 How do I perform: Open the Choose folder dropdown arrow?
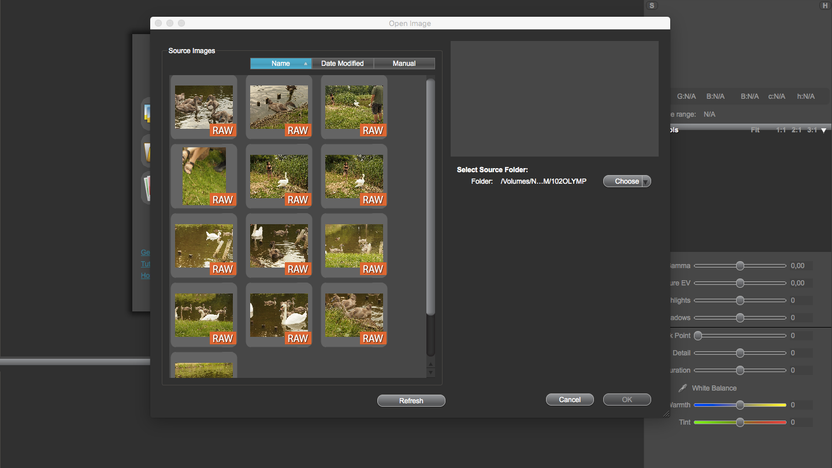click(646, 181)
